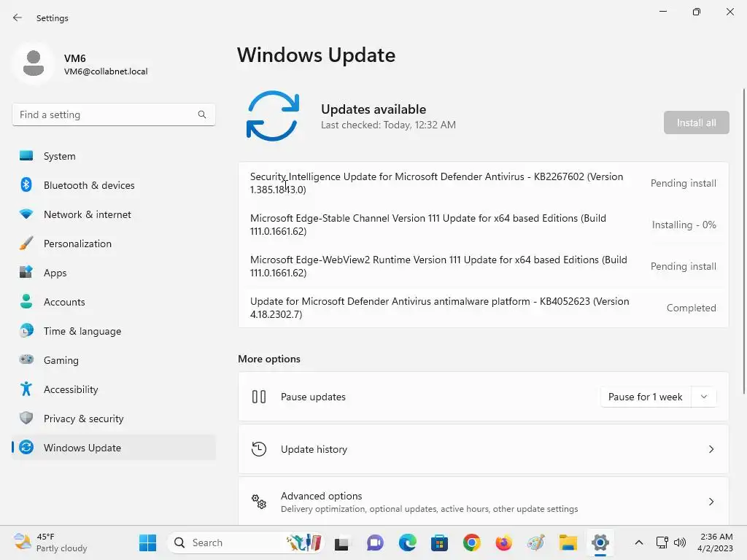747x560 pixels.
Task: Click the taskbar Search box
Action: [x=246, y=542]
